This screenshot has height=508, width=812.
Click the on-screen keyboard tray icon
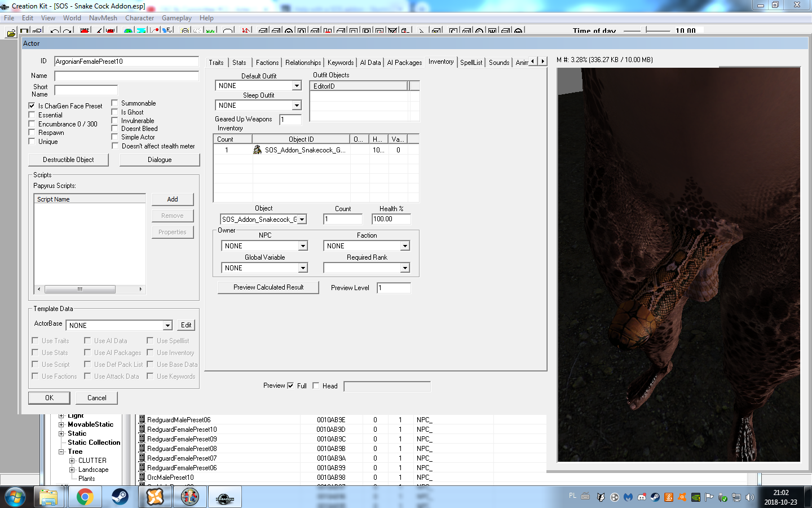[585, 497]
